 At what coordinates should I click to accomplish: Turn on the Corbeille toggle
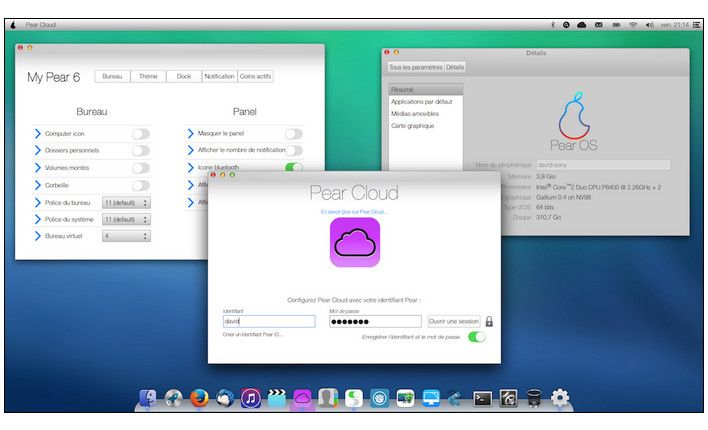click(x=141, y=185)
